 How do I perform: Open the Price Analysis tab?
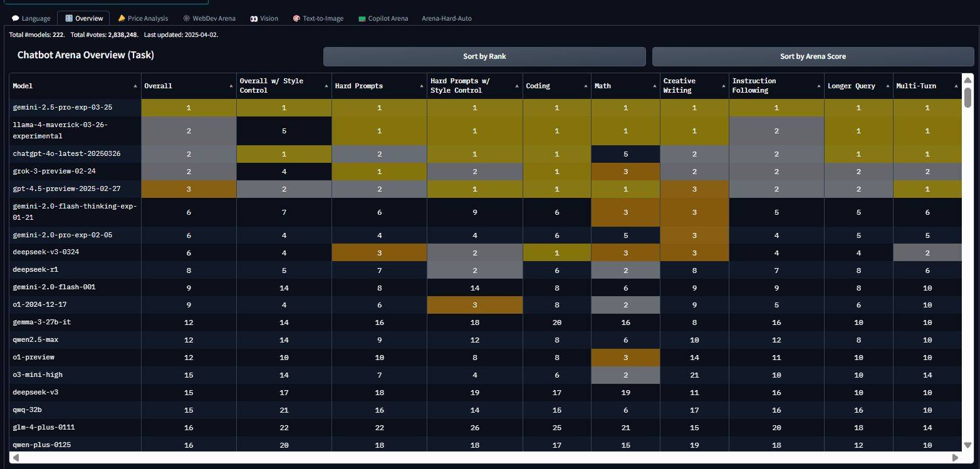pos(143,18)
